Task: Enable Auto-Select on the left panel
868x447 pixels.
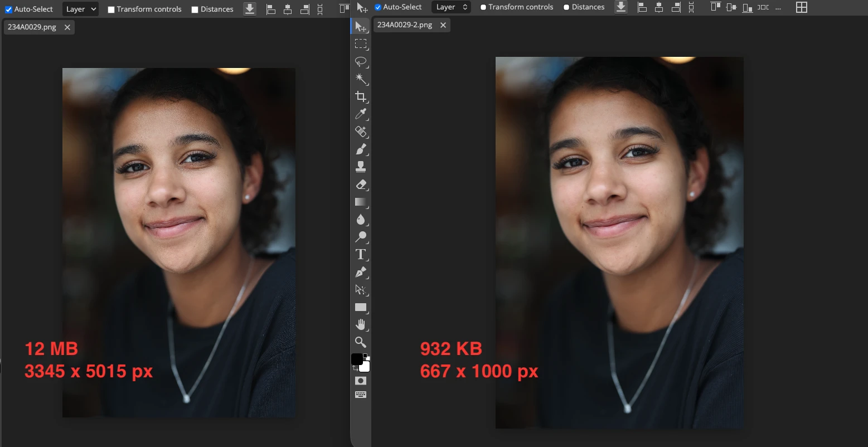Action: (8, 9)
